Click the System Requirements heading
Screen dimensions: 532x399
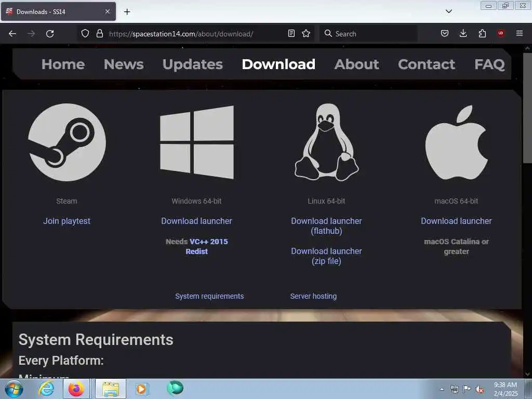pos(96,340)
